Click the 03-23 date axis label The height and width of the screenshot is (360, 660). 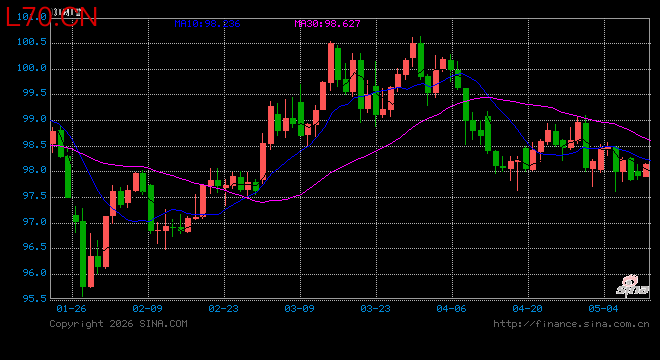click(375, 309)
